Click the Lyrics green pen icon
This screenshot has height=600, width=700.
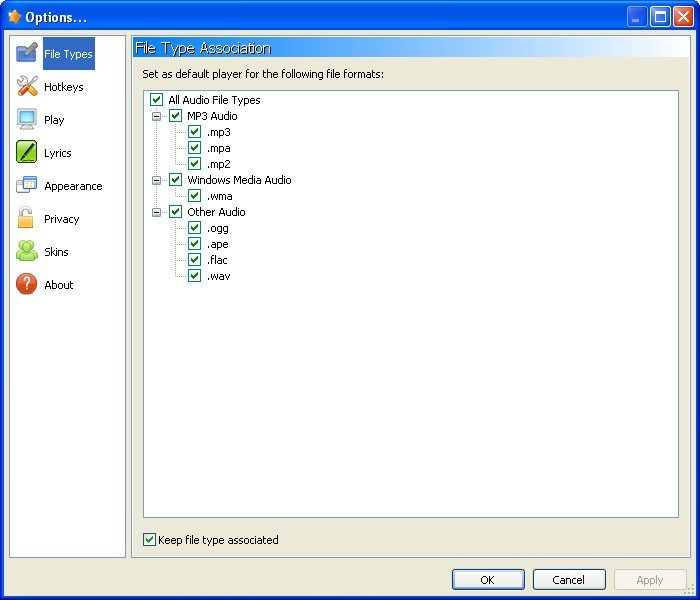click(27, 152)
